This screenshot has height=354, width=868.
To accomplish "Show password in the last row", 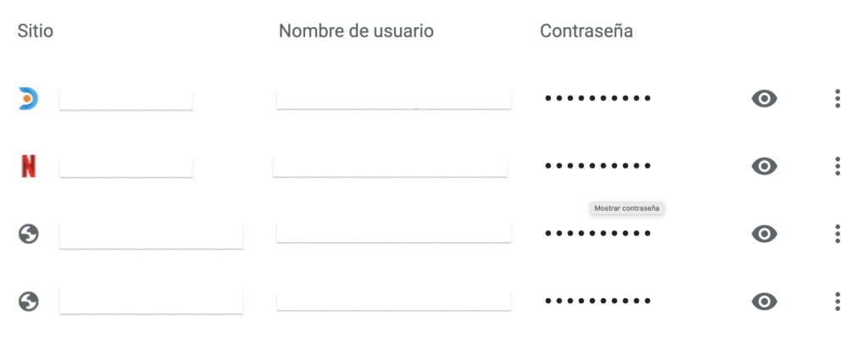I will tap(764, 301).
